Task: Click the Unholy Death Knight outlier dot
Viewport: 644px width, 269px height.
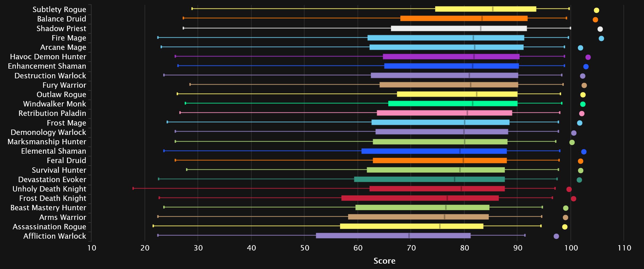Action: pos(569,189)
